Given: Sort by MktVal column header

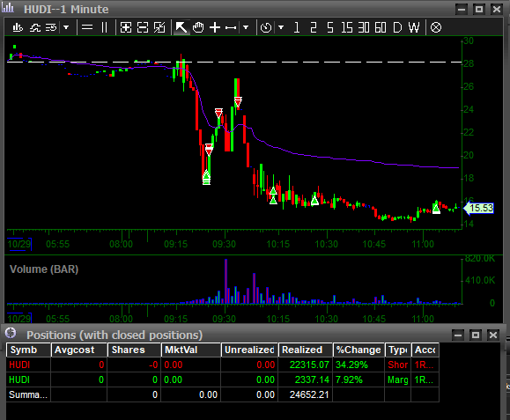Looking at the screenshot, I should 191,350.
